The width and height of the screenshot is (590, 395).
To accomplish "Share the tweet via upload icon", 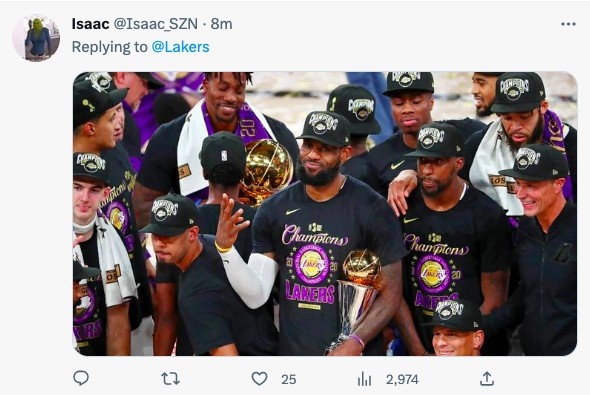I will 487,378.
